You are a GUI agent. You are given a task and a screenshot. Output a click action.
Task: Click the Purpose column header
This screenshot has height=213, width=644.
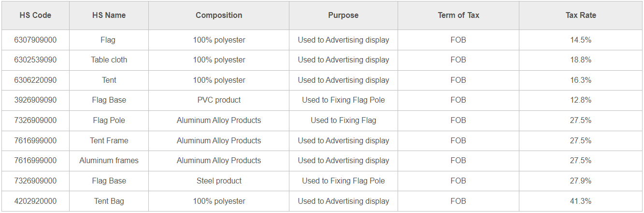[x=343, y=15]
